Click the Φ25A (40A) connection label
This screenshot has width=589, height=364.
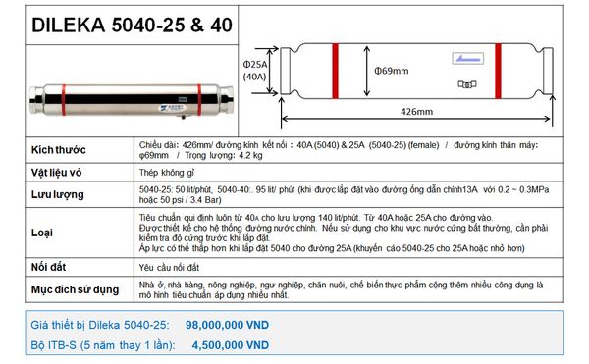(255, 71)
